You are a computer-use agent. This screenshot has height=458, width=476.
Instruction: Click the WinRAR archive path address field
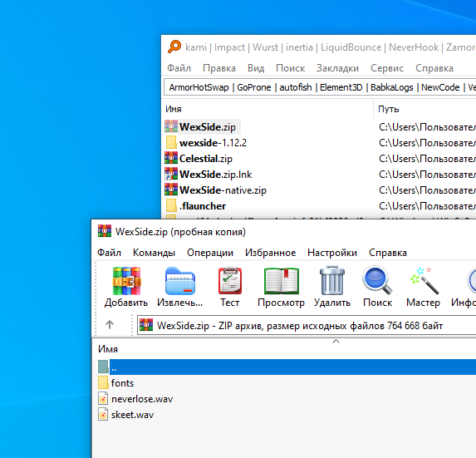307,325
